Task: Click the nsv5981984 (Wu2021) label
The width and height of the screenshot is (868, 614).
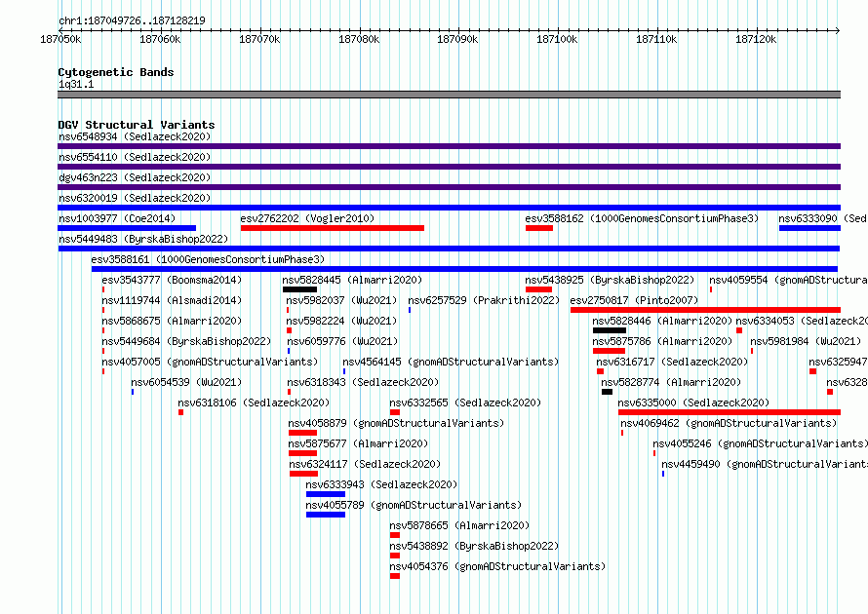Action: click(x=806, y=341)
